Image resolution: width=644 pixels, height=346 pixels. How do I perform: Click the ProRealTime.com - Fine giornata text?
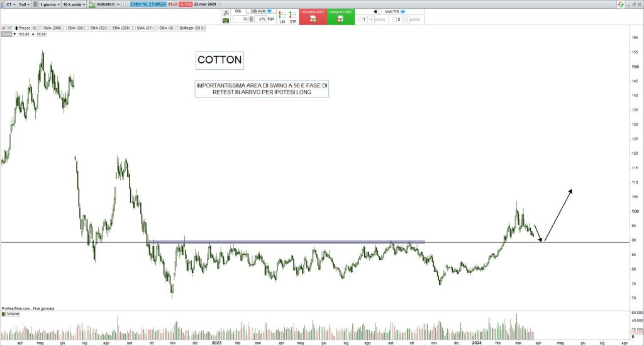coord(28,309)
